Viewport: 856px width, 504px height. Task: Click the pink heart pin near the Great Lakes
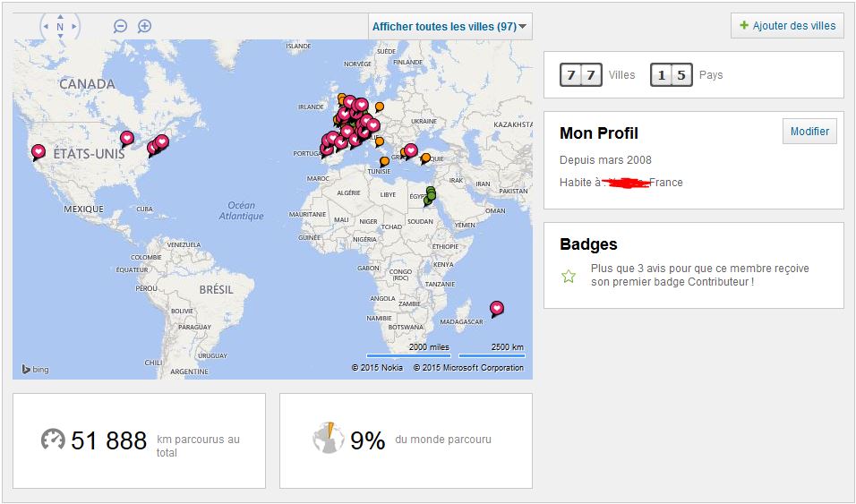(x=127, y=138)
